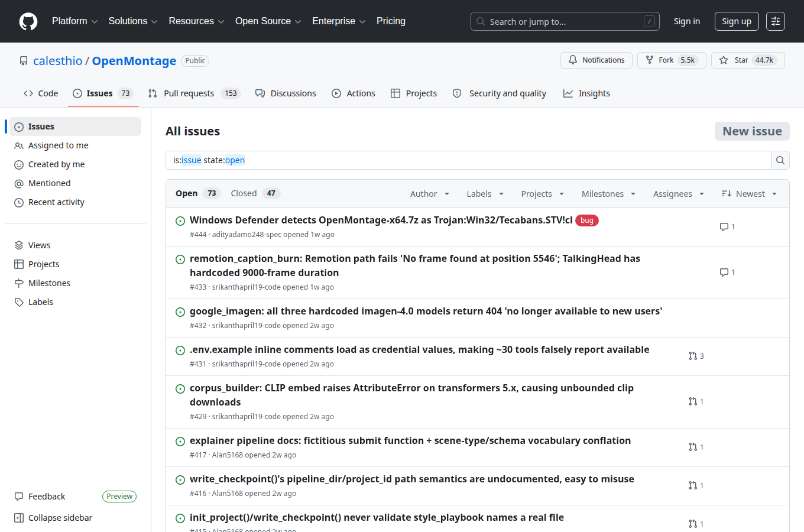
Task: Open the Projects filter dropdown
Action: (x=542, y=194)
